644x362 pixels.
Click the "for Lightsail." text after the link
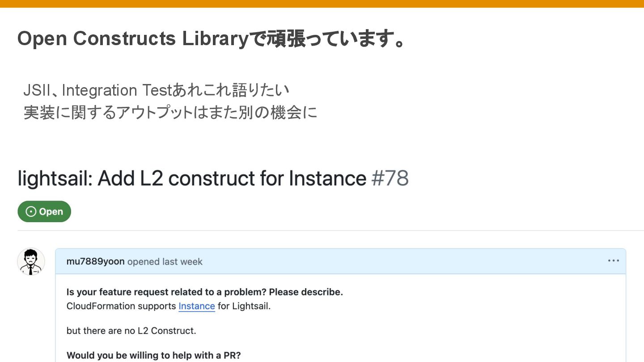(244, 306)
